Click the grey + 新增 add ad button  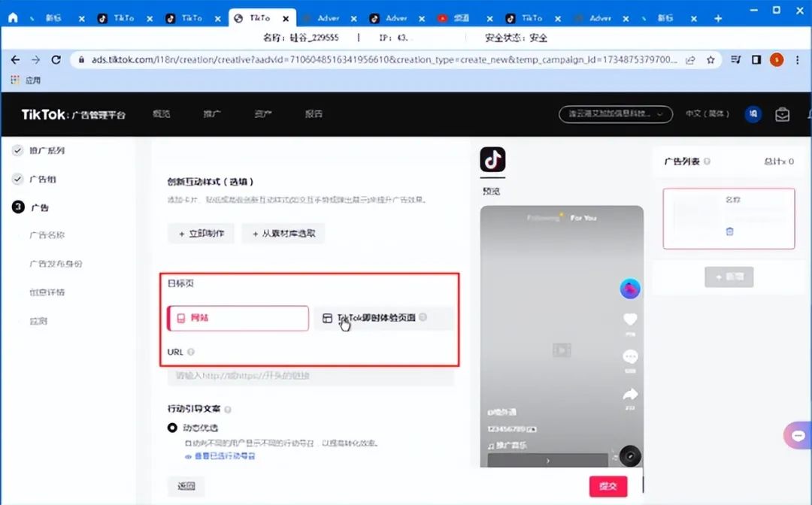click(729, 277)
